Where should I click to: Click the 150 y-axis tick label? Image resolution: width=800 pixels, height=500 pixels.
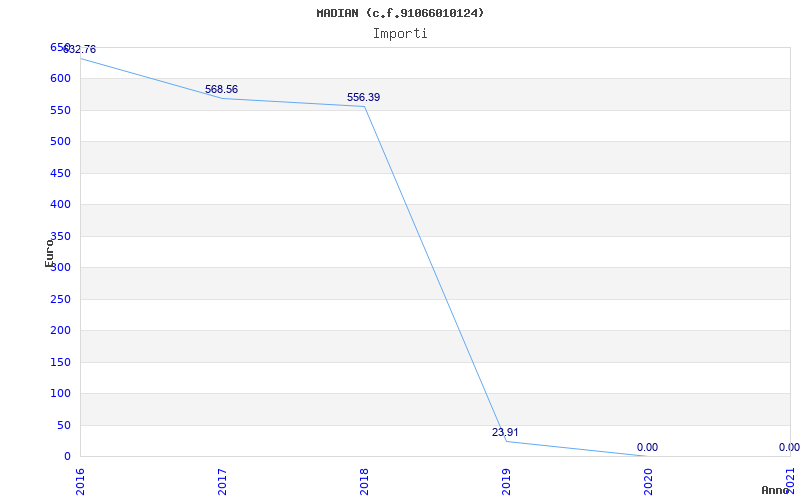click(60, 362)
